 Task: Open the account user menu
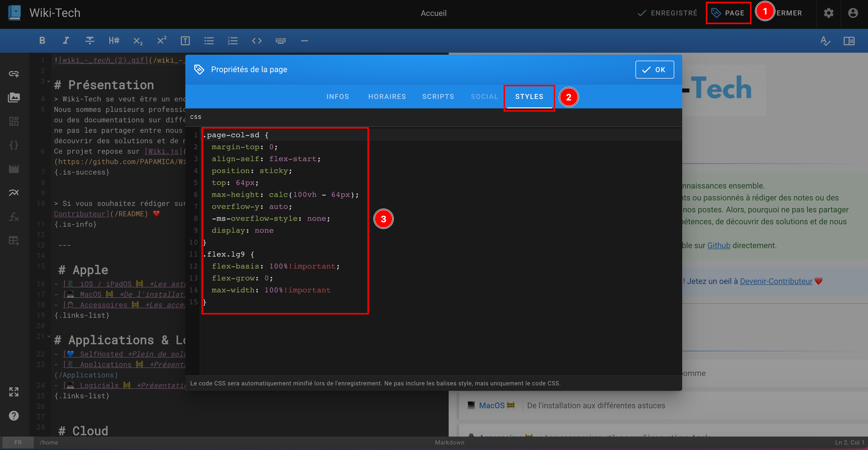coord(853,13)
